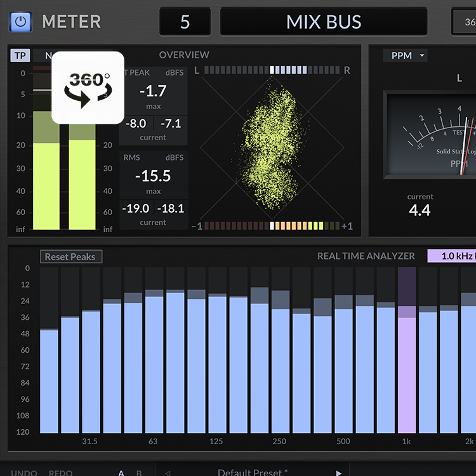Click the track number 5 box
This screenshot has height=476, width=476.
point(185,22)
